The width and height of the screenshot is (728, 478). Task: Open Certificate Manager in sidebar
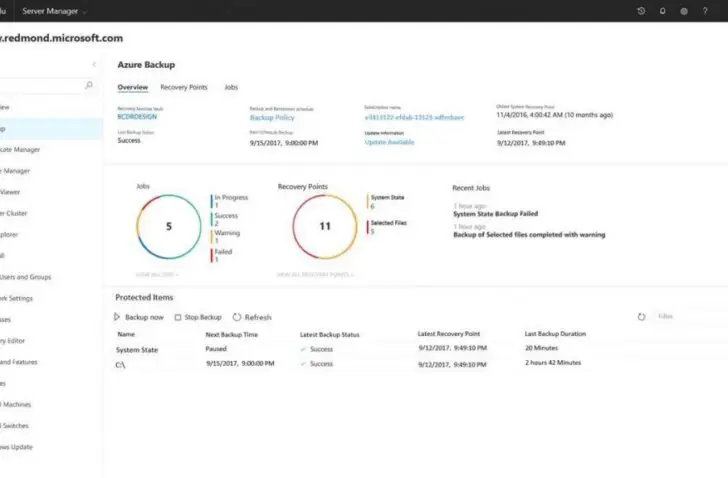pos(20,149)
